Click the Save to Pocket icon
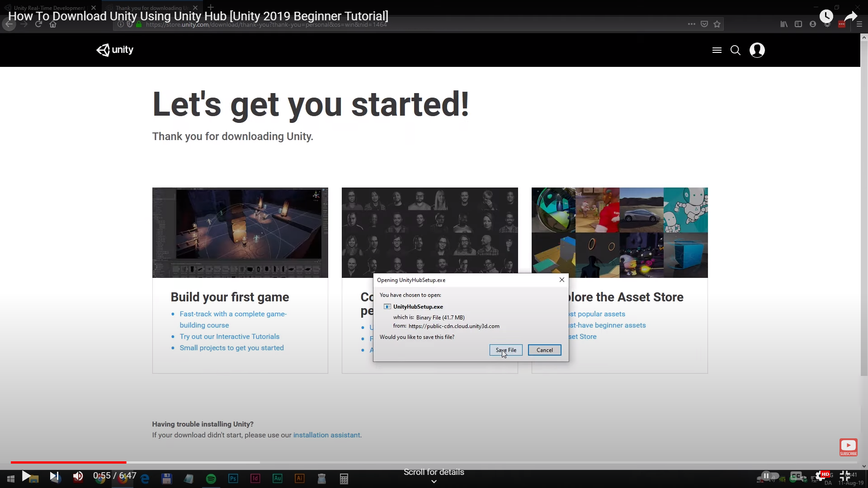This screenshot has height=488, width=868. [x=704, y=24]
